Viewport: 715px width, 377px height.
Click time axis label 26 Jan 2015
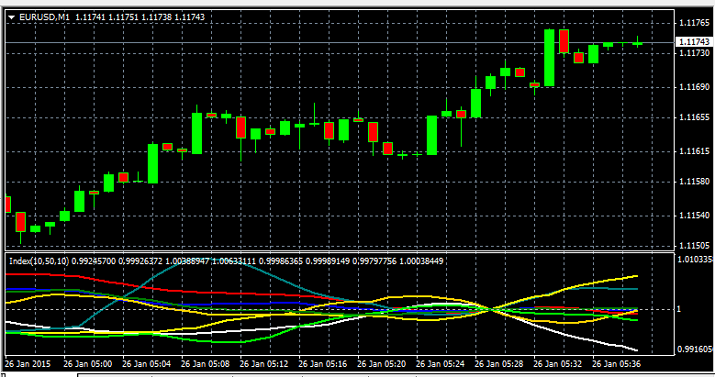coord(27,364)
